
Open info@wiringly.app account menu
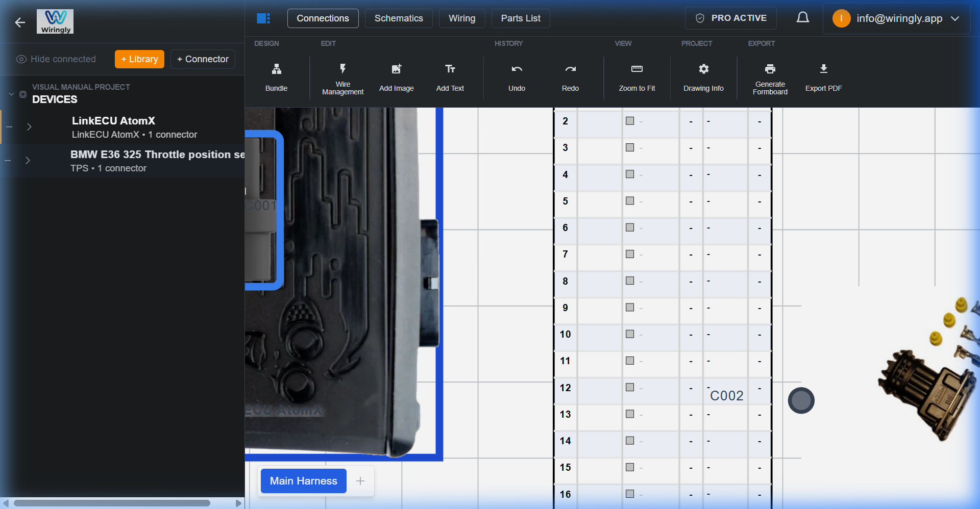pos(897,18)
